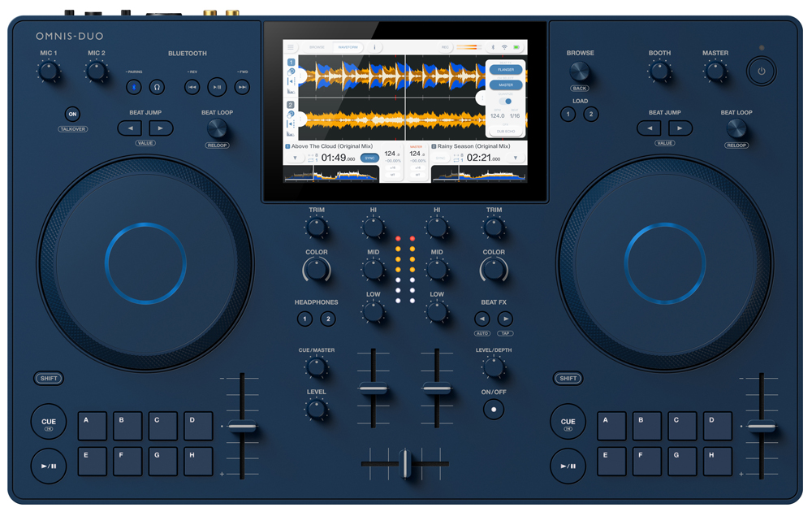Screen dimensions: 812x512
Task: Push the right deck BEAT LOOP knob
Action: [x=736, y=128]
